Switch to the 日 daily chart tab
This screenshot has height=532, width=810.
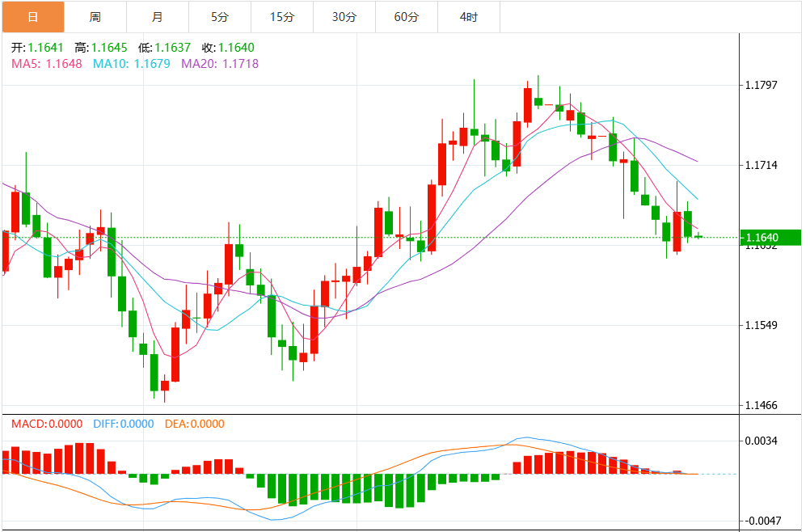click(32, 17)
